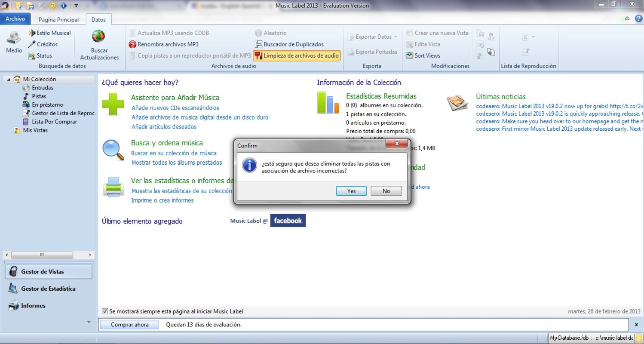The width and height of the screenshot is (644, 344).
Task: Click Añade archivos de música digital link
Action: [x=200, y=117]
